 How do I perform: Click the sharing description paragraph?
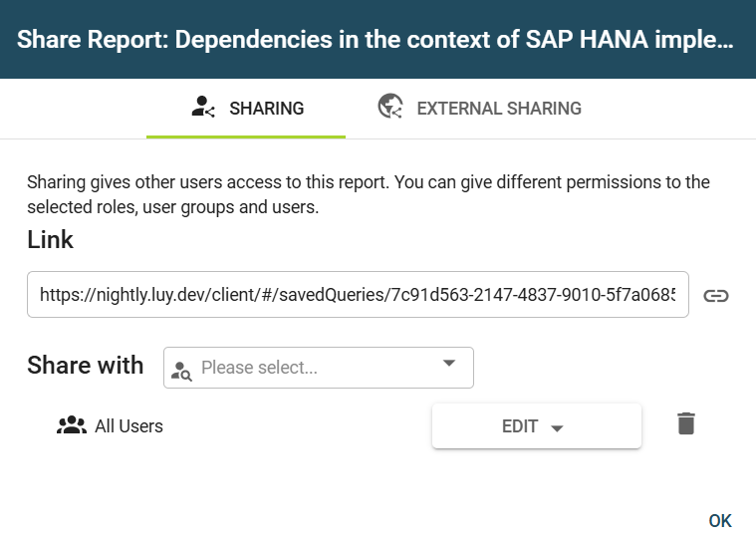tap(369, 195)
